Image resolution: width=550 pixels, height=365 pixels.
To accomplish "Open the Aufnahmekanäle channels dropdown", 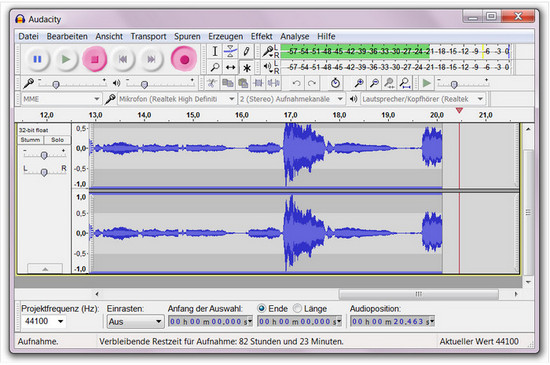I will (x=291, y=99).
